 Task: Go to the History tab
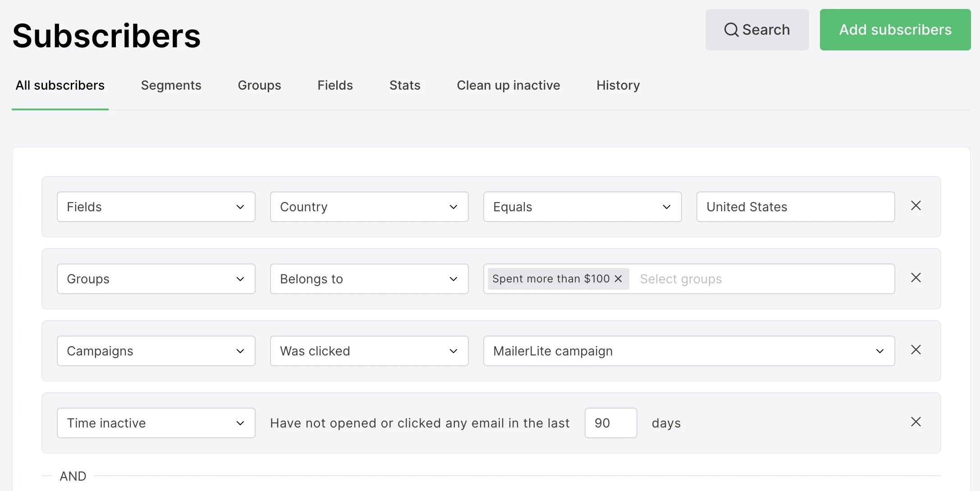point(618,86)
